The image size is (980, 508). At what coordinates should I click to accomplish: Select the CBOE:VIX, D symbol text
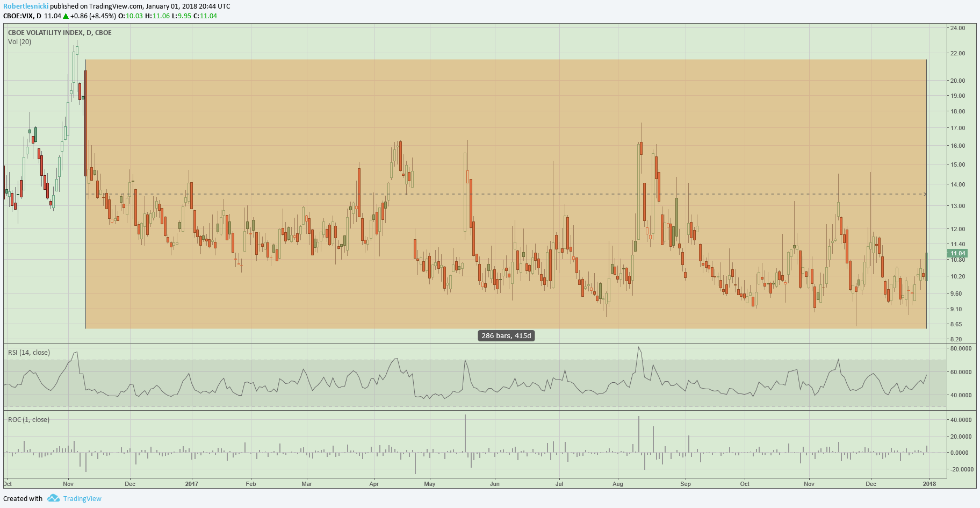pos(22,16)
